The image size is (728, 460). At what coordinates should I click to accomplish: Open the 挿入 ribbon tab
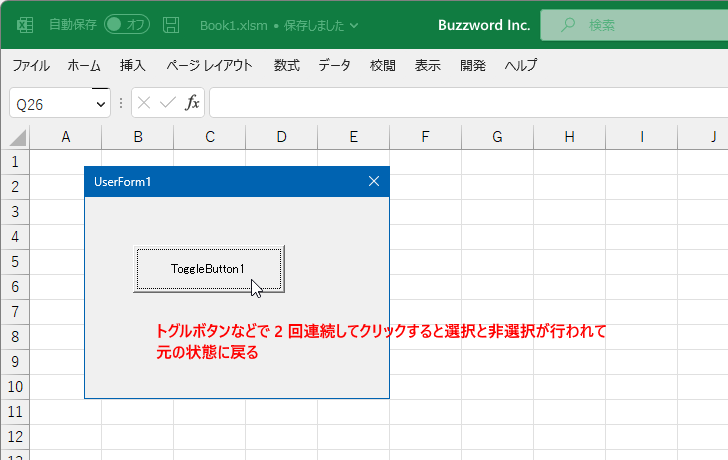[x=133, y=65]
